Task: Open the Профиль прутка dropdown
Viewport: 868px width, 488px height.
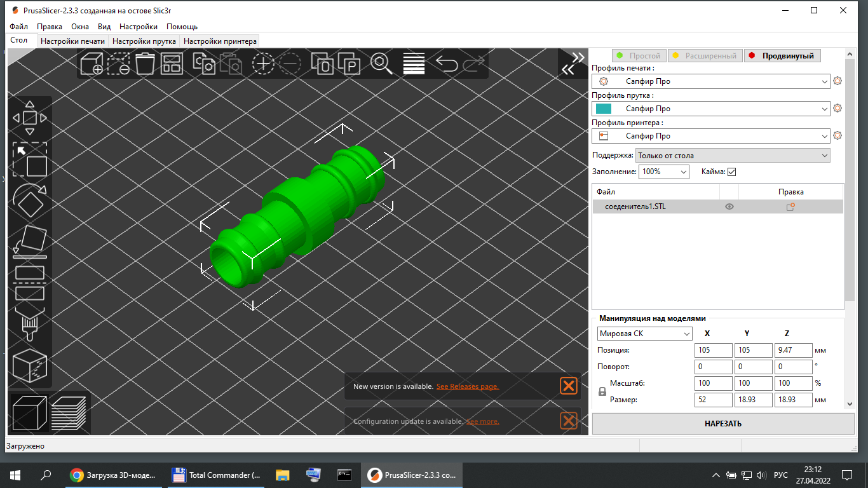Action: 711,109
